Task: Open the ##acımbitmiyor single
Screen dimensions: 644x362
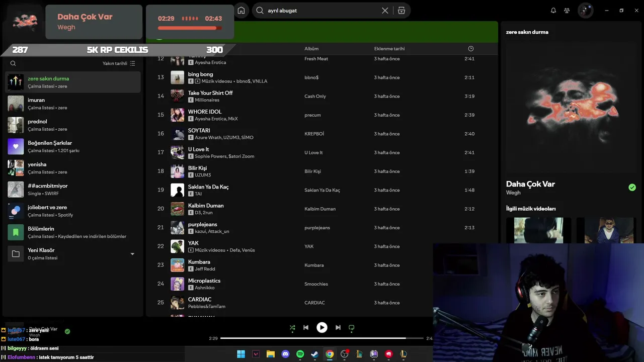Action: [73, 190]
